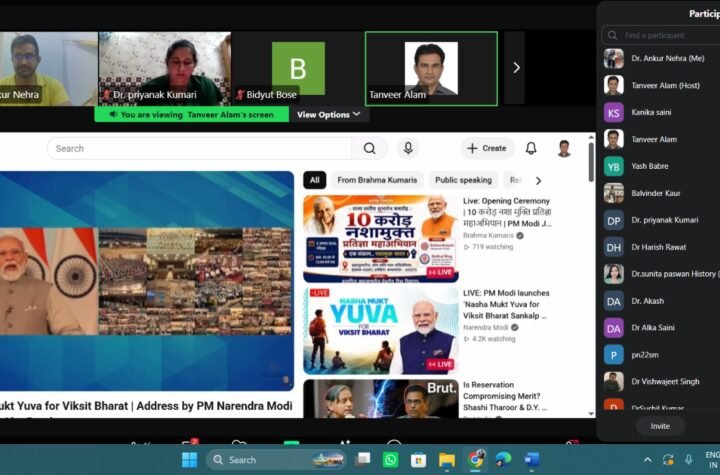Expand View Options dropdown

click(328, 114)
